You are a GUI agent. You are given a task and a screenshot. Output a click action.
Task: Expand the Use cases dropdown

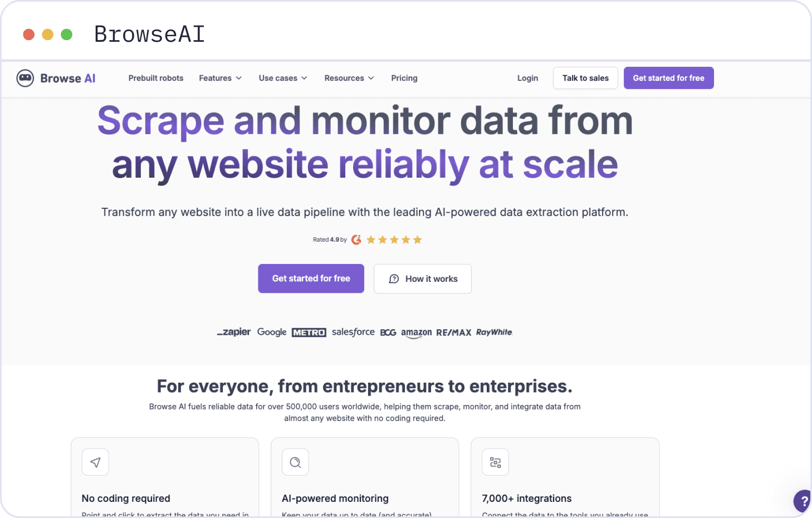click(x=283, y=78)
